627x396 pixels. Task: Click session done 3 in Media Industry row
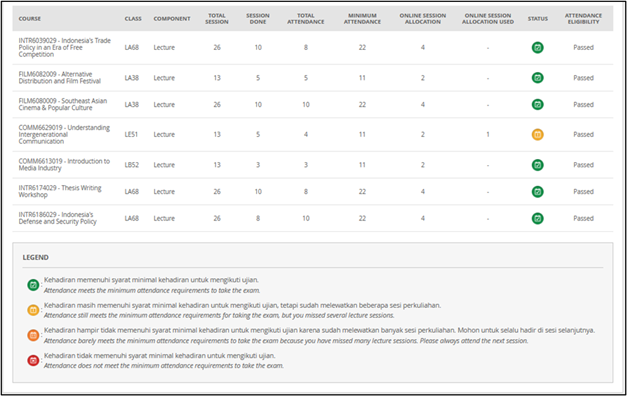[258, 165]
